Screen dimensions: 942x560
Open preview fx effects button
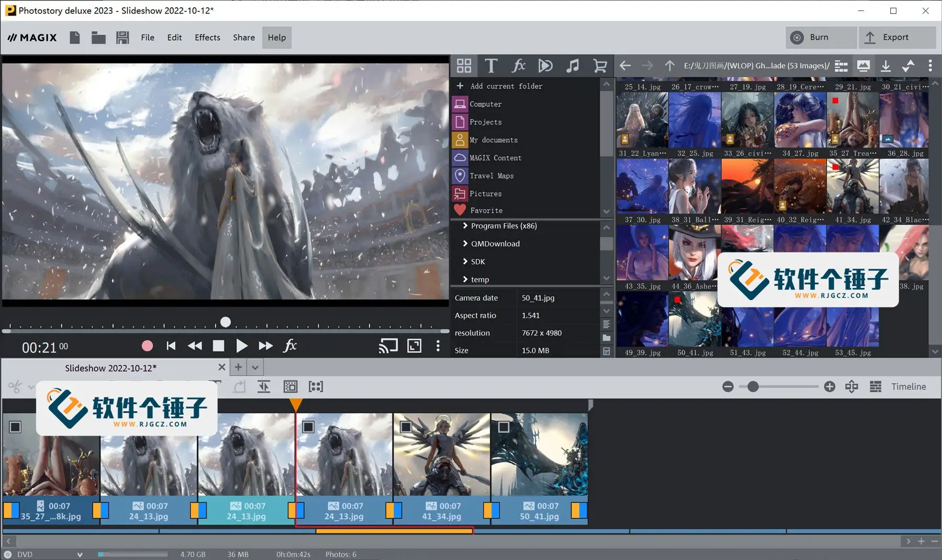[x=290, y=346]
